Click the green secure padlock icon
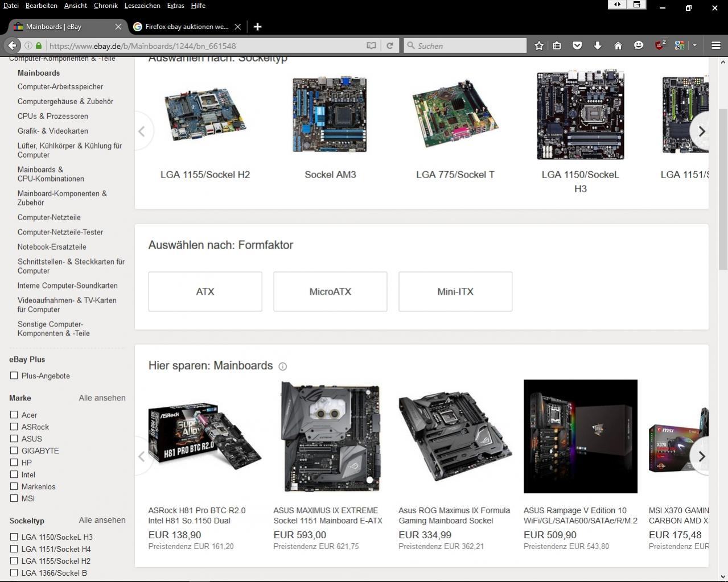728x582 pixels. tap(39, 46)
